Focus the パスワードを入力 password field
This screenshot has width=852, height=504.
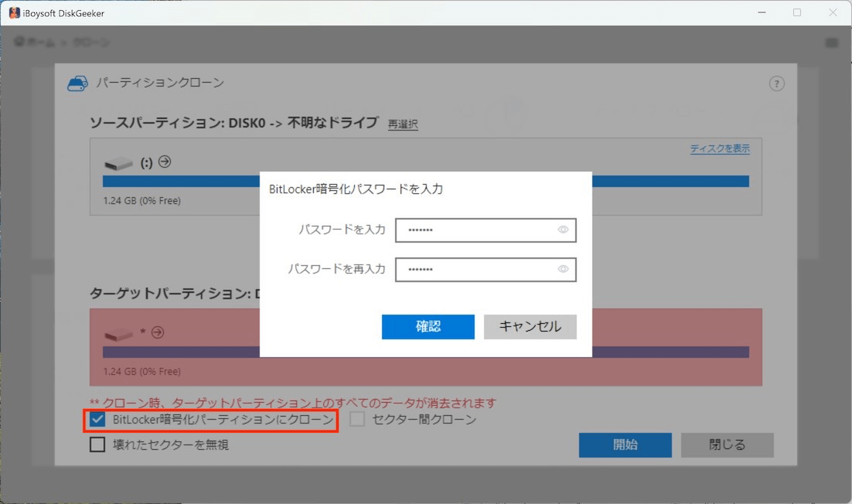click(486, 230)
